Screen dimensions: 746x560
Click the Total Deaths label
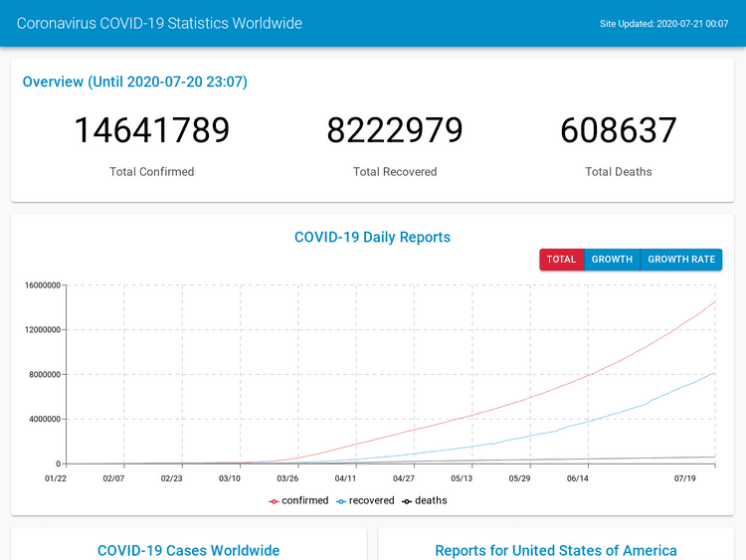coord(619,172)
